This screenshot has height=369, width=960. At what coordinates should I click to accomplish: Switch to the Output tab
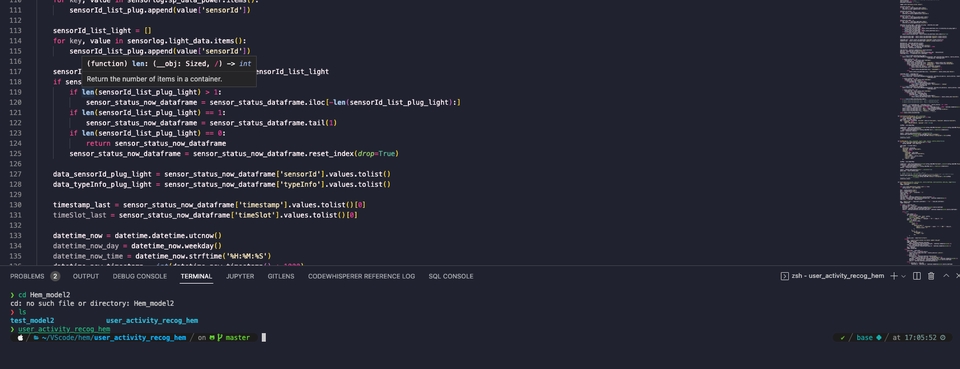coord(86,276)
